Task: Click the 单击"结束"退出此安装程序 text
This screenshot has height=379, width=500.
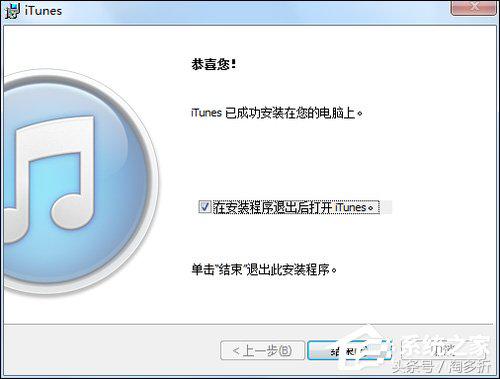Action: coord(264,269)
